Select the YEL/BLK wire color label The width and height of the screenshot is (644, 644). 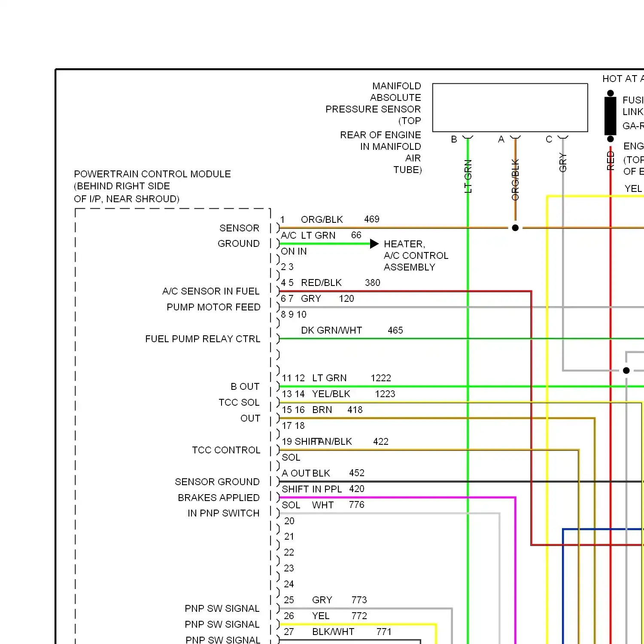click(331, 394)
